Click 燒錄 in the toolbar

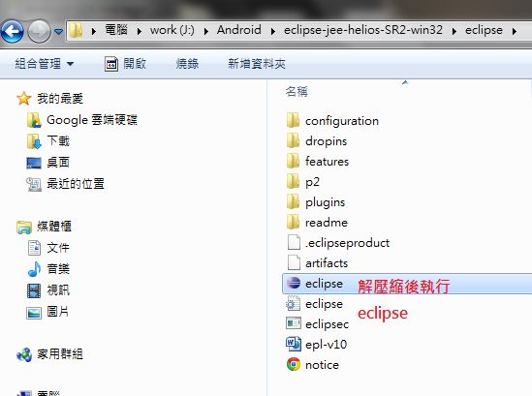tap(187, 63)
